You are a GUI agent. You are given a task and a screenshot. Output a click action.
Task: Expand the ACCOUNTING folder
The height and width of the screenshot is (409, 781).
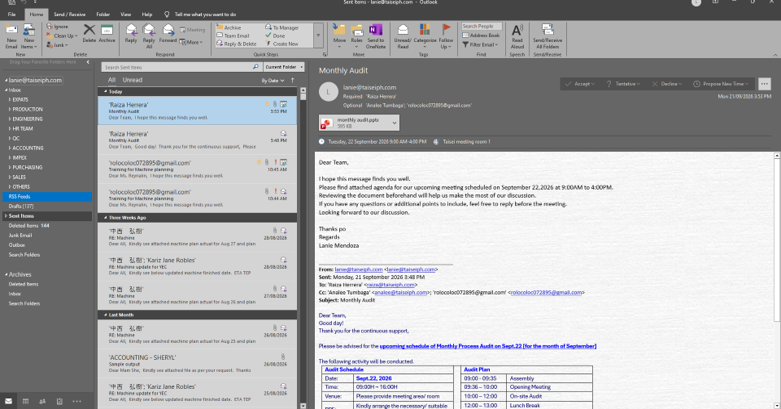coord(9,148)
